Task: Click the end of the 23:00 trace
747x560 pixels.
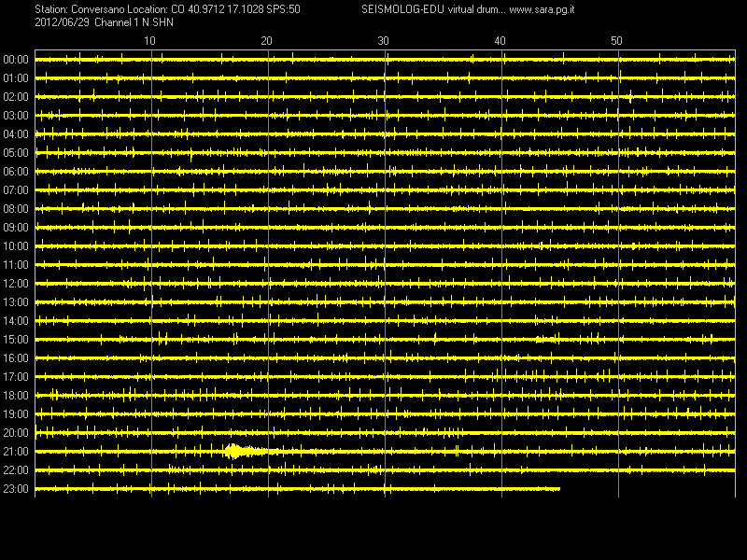Action: [x=558, y=488]
